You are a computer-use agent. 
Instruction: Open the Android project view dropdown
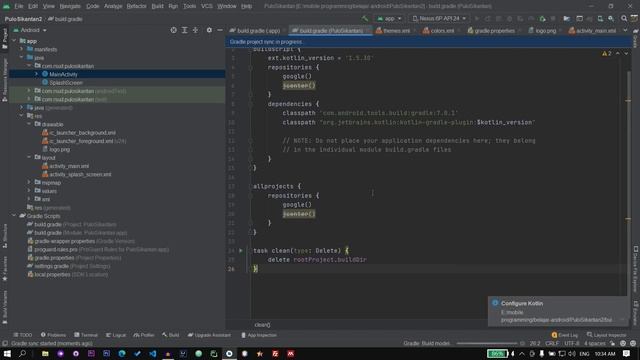point(30,30)
